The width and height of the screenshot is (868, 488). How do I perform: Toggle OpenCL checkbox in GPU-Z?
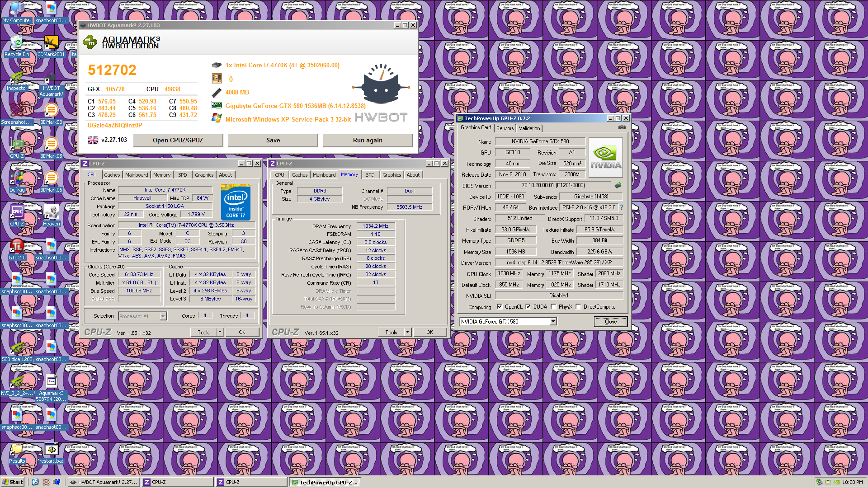(x=500, y=306)
